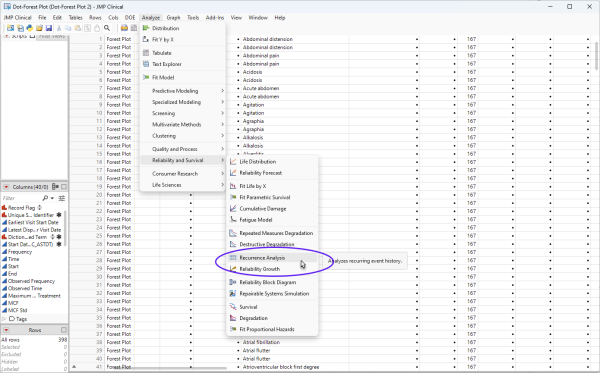Screen dimensions: 600x373
Task: Select the Earliest Visit Start Date column
Action: pyautogui.click(x=33, y=222)
